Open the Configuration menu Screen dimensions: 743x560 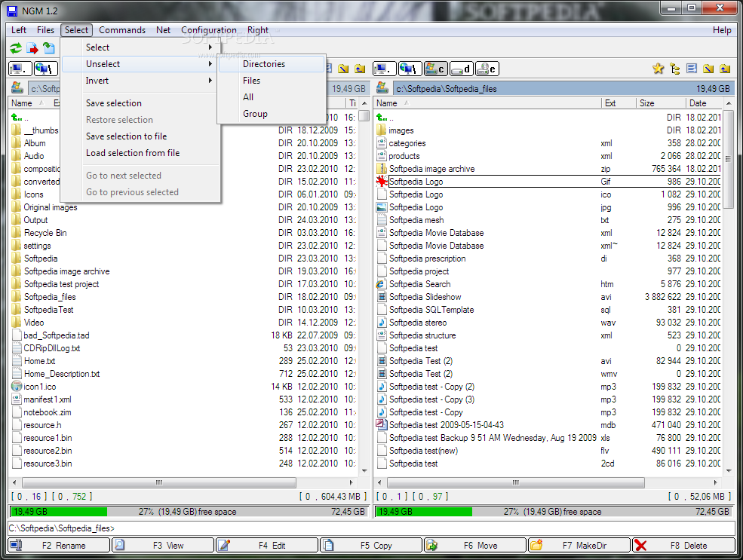209,30
